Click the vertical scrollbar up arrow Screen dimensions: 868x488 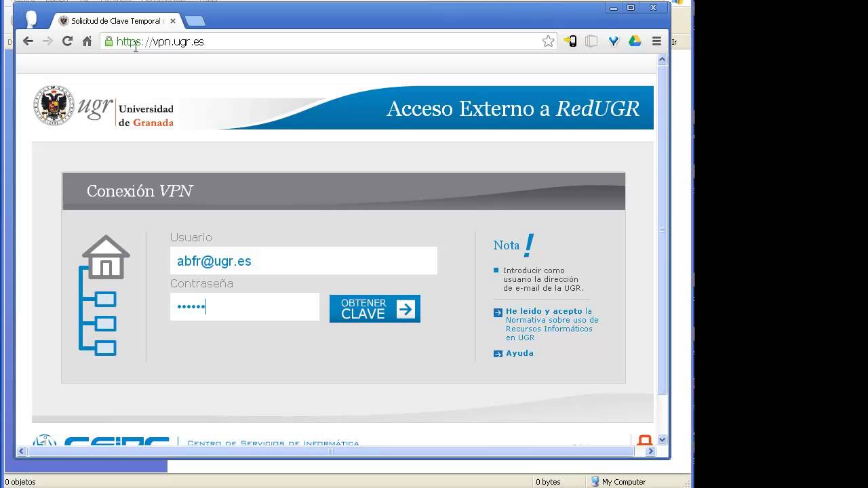click(x=663, y=60)
